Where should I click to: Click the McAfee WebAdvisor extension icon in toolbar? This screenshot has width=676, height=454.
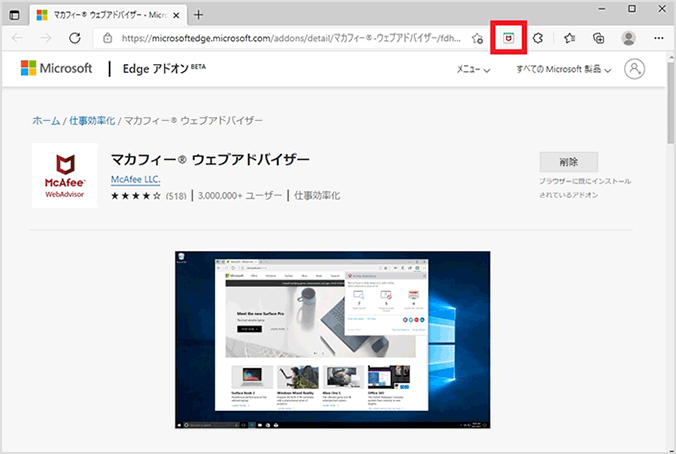click(508, 38)
